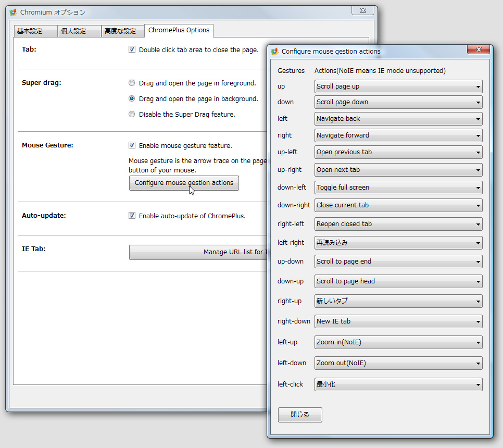
Task: Open the 'left' gesture Navigate back dropdown
Action: (x=398, y=119)
